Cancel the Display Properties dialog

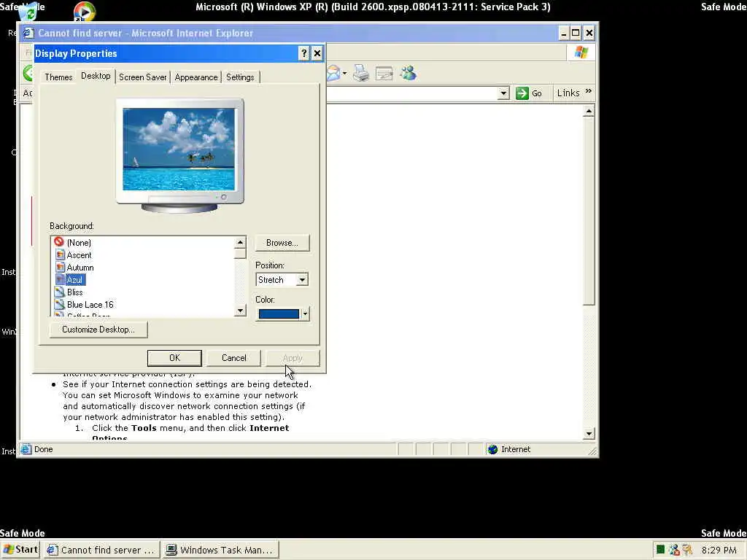[234, 358]
